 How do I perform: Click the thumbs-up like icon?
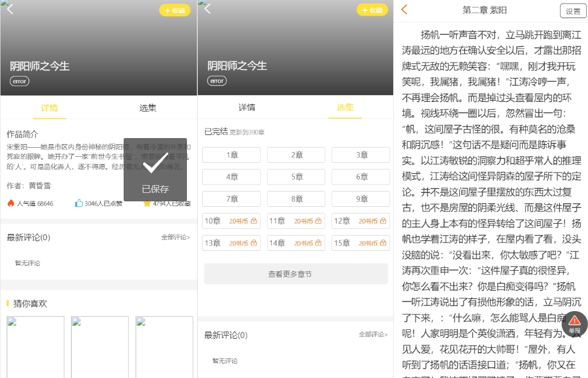79,203
